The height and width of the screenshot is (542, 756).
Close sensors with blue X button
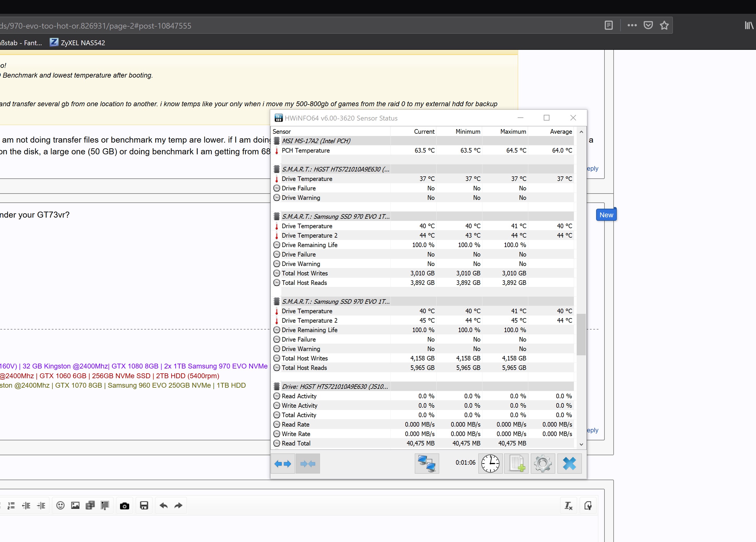(x=569, y=463)
